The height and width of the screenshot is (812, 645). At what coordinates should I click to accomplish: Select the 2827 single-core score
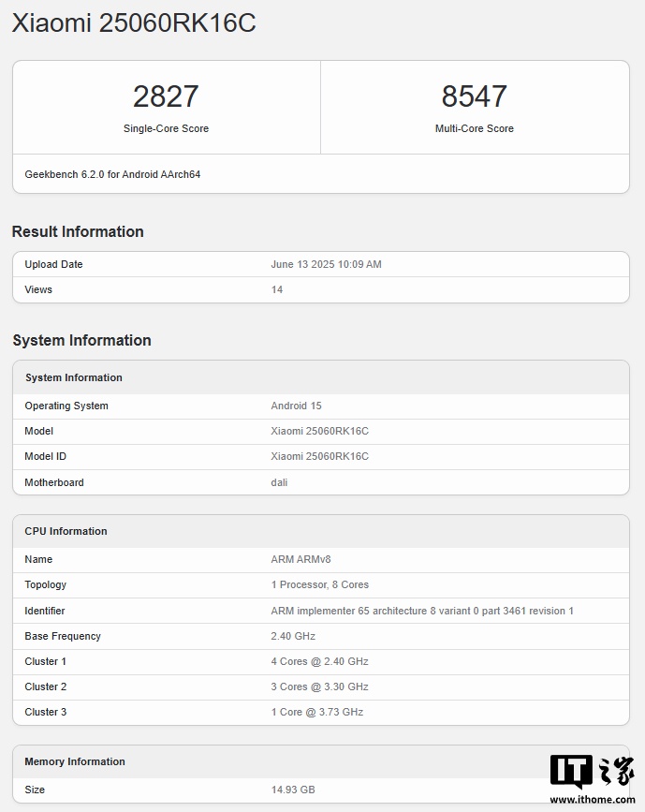click(166, 96)
